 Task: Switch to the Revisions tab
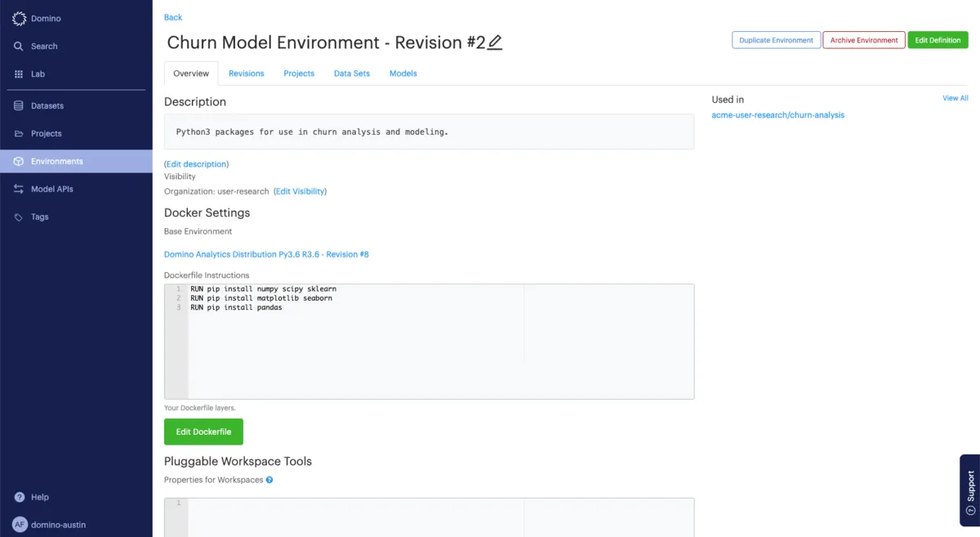point(246,74)
